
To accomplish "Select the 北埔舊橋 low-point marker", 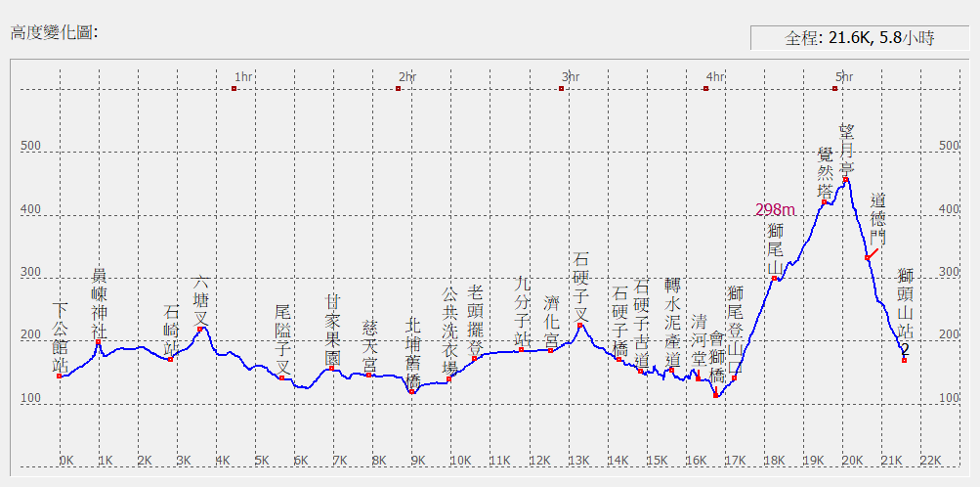I will click(412, 391).
